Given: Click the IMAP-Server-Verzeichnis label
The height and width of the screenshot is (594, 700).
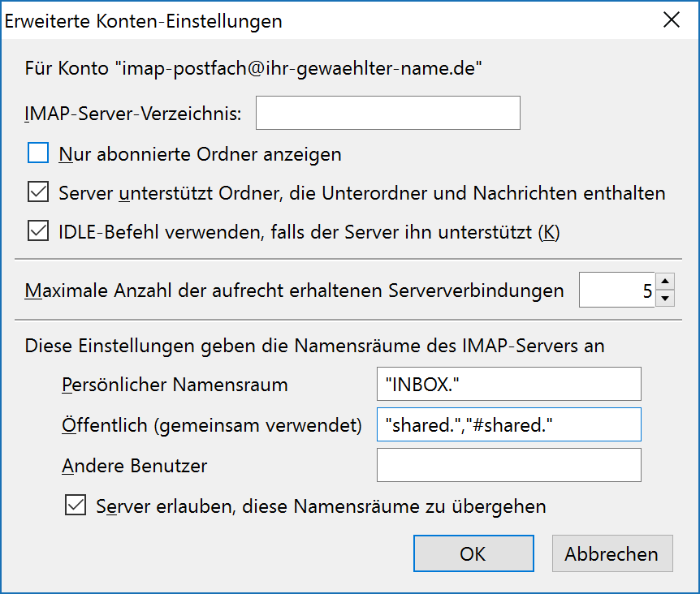Looking at the screenshot, I should 133,114.
